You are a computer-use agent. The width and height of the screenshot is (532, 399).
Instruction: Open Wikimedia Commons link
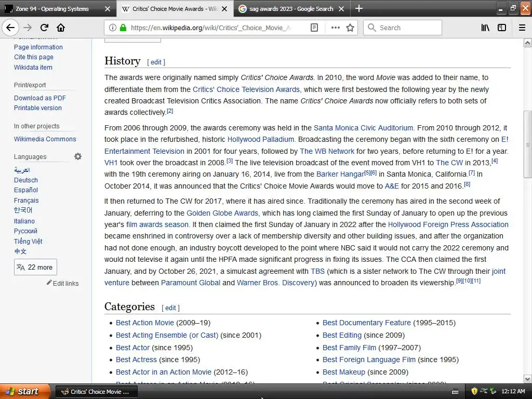coord(45,139)
